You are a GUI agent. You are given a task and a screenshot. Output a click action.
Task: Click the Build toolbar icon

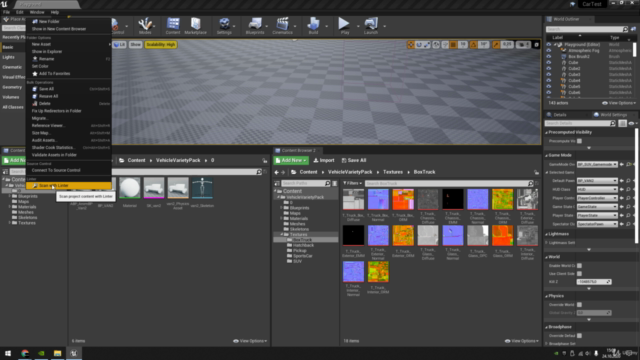(x=313, y=26)
